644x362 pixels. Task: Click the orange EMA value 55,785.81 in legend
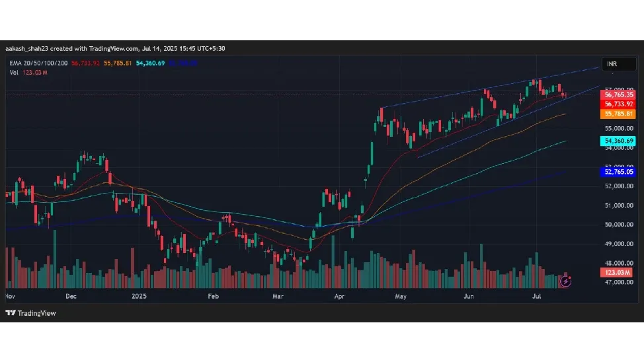[x=118, y=63]
